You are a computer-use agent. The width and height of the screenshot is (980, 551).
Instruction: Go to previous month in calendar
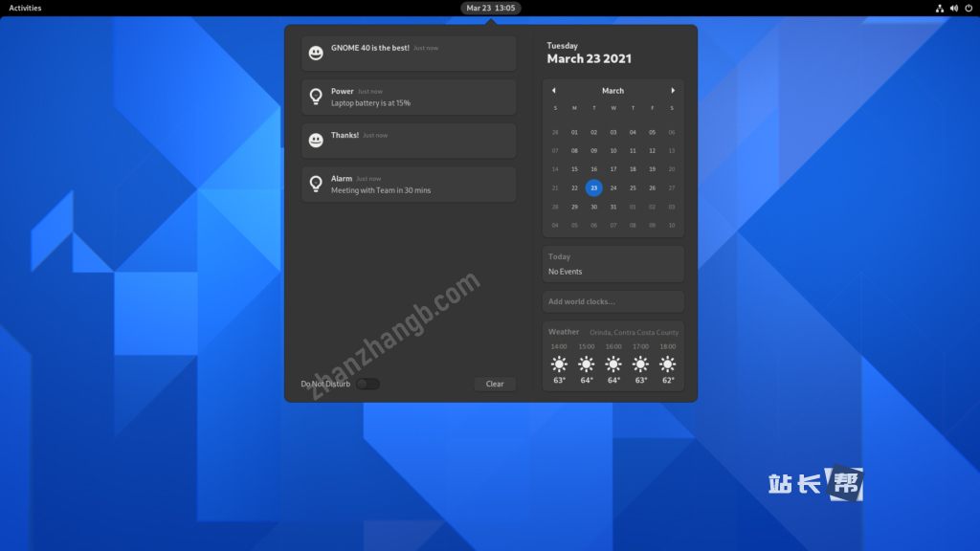(553, 91)
